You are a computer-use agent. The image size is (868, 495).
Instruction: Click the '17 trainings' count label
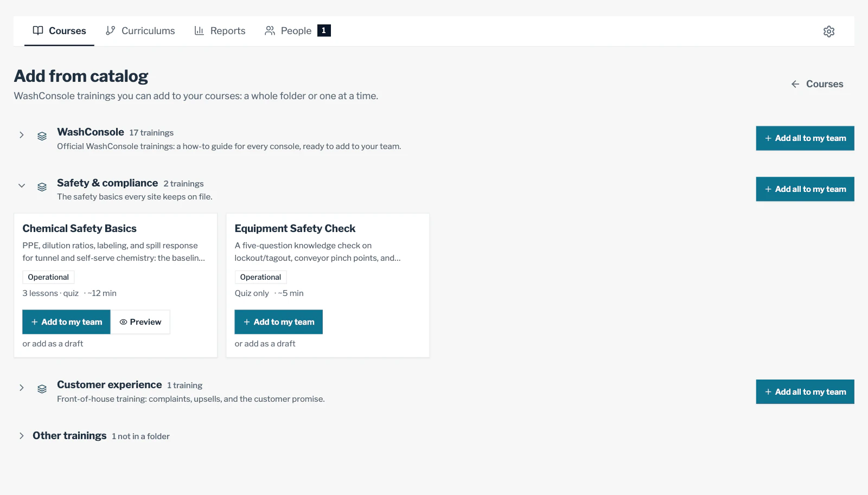tap(151, 133)
